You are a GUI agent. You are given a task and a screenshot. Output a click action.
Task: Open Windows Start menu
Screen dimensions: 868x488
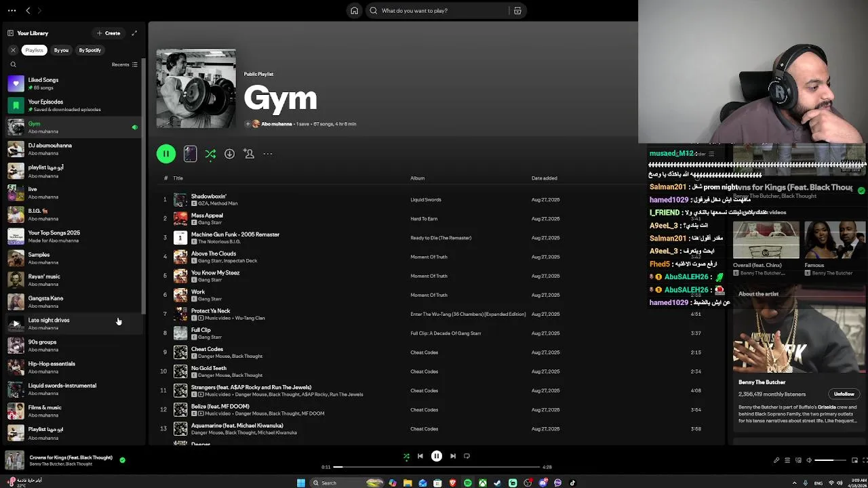tap(301, 483)
